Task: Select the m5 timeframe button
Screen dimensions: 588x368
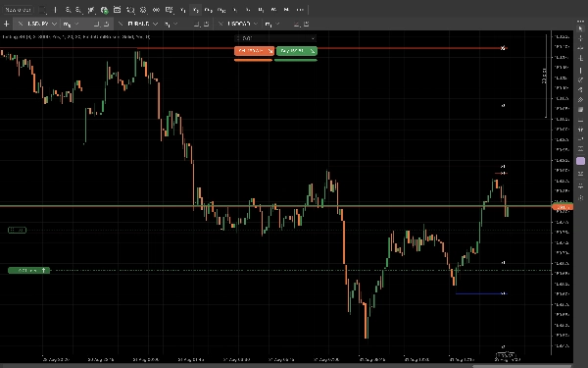Action: coord(196,10)
